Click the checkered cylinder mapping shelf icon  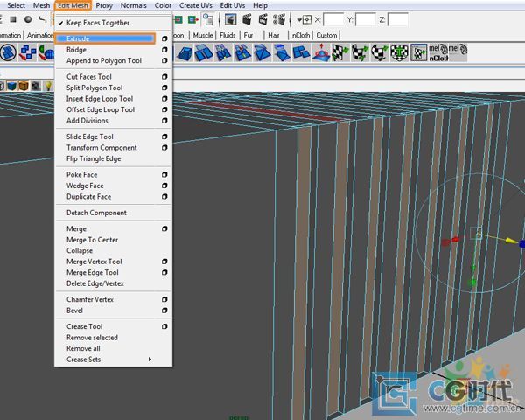[x=360, y=52]
